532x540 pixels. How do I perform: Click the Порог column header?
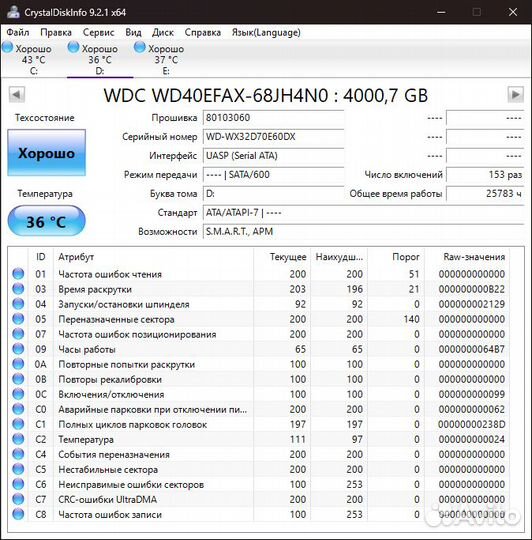[396, 257]
